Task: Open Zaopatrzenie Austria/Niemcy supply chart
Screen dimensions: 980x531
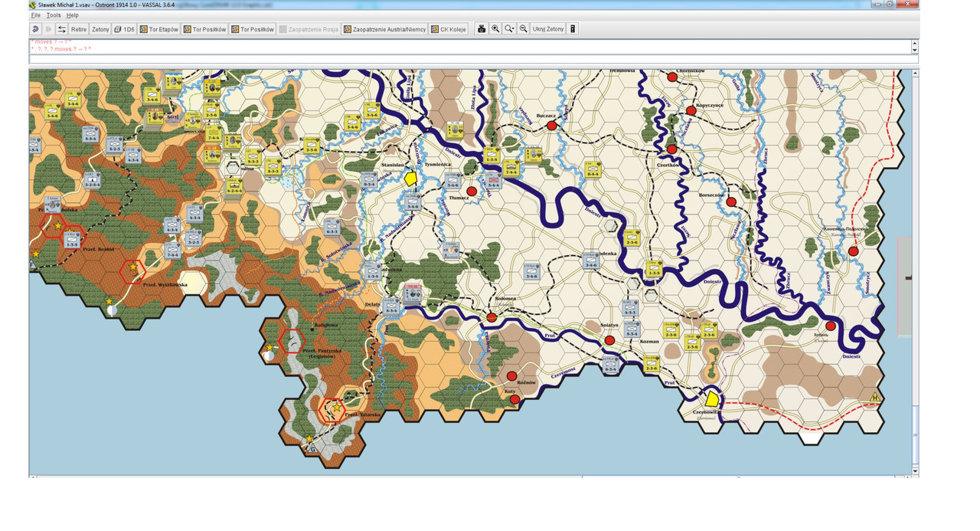Action: 384,29
